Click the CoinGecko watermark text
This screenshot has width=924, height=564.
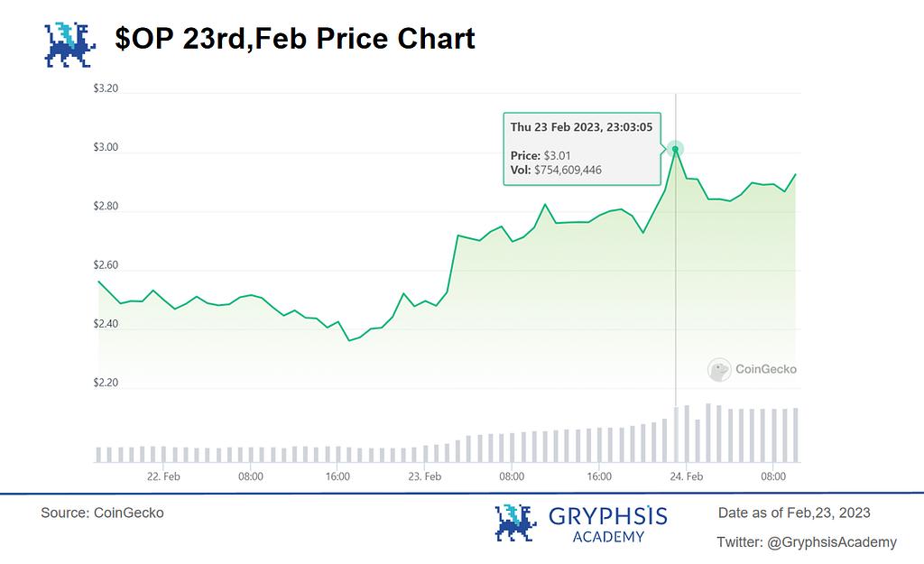pyautogui.click(x=766, y=369)
